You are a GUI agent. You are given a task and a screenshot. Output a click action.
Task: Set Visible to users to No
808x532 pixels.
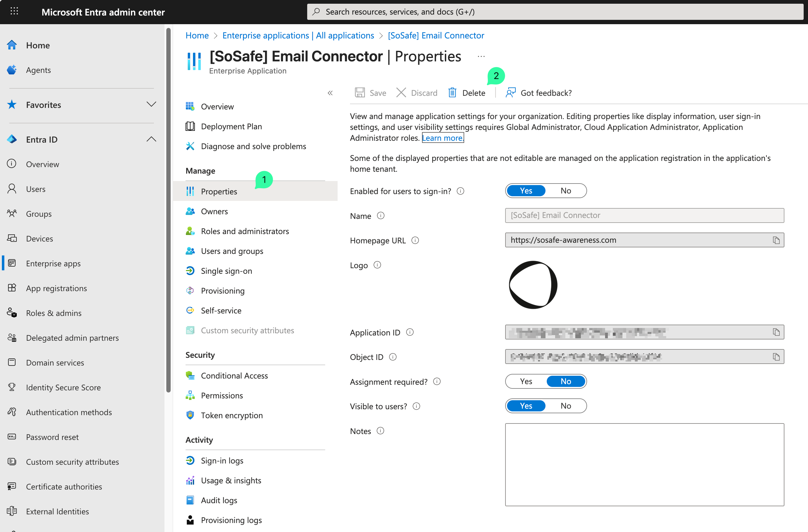tap(566, 406)
